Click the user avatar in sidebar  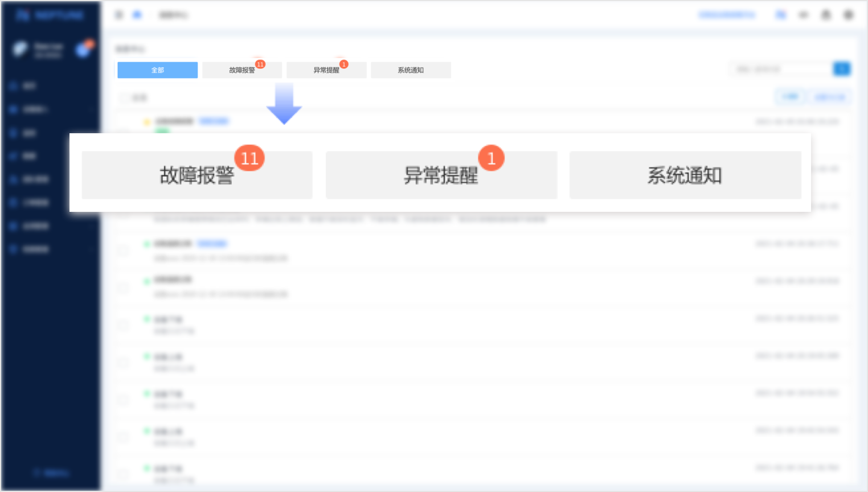pos(21,50)
